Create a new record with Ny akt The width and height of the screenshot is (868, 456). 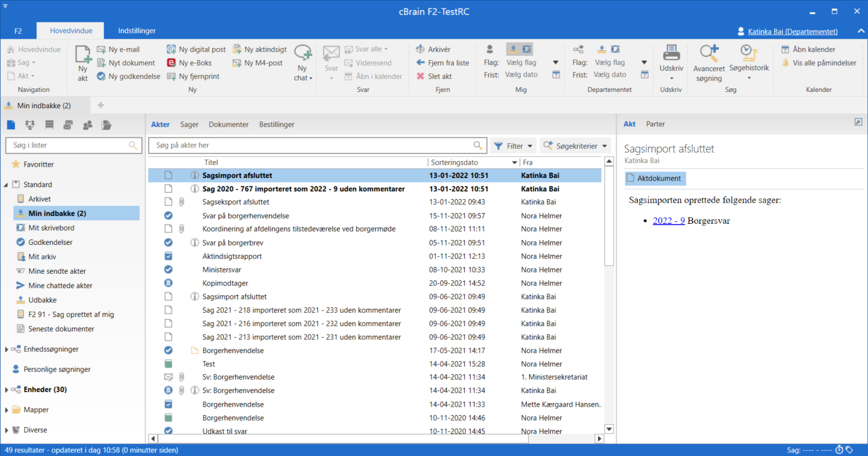click(x=82, y=63)
